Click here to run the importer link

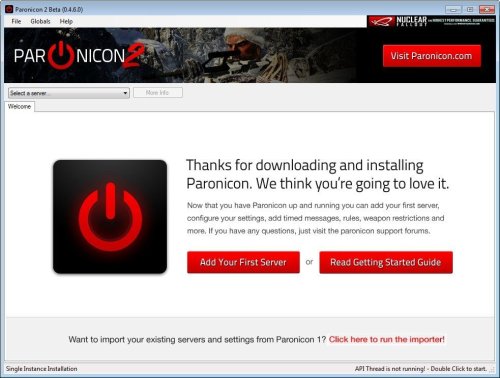click(x=387, y=339)
